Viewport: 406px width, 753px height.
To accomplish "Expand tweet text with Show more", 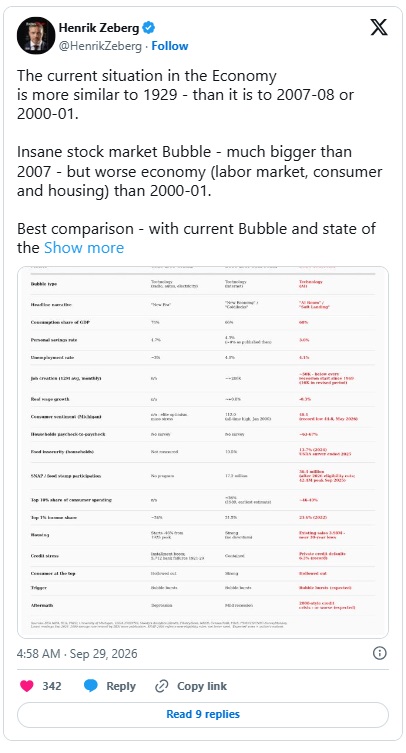I will tap(84, 248).
